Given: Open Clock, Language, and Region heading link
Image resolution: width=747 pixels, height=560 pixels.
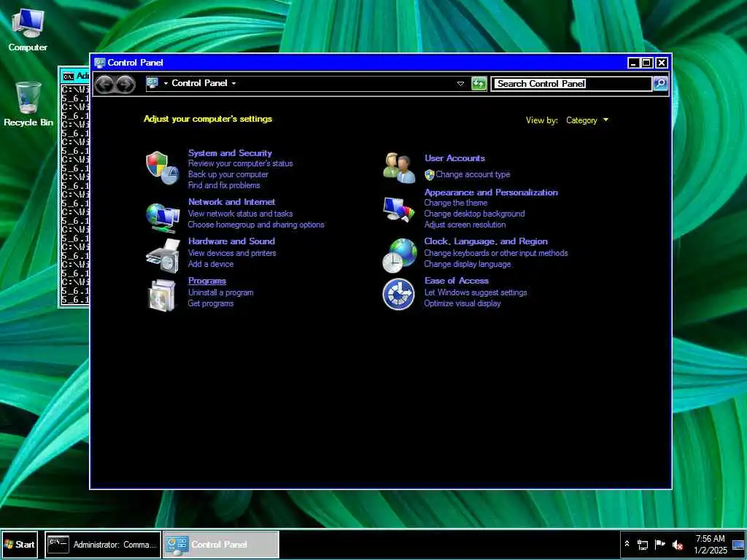Looking at the screenshot, I should click(486, 241).
